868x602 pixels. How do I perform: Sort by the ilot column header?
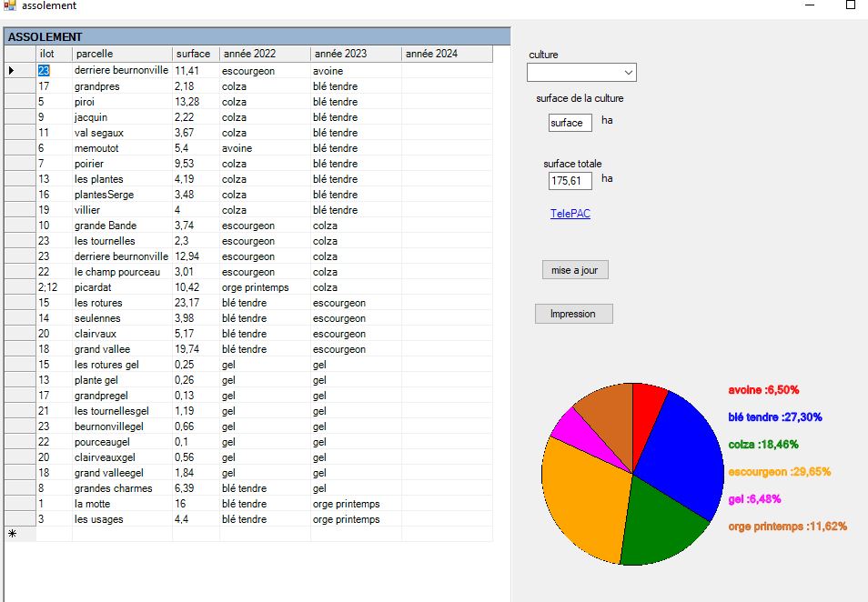click(54, 54)
